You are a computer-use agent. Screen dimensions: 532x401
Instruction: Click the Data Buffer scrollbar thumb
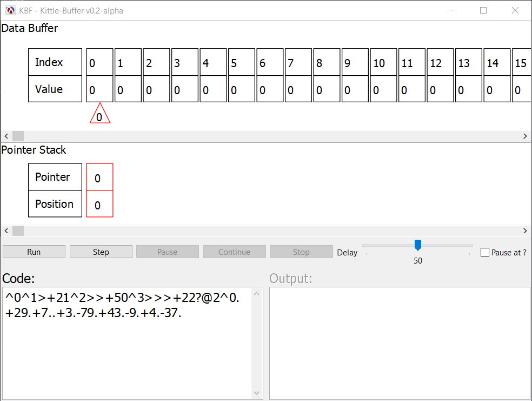click(x=18, y=136)
